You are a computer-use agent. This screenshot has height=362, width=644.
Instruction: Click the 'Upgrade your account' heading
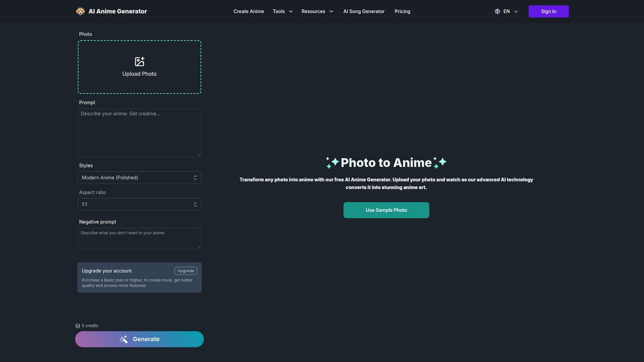[x=107, y=270]
